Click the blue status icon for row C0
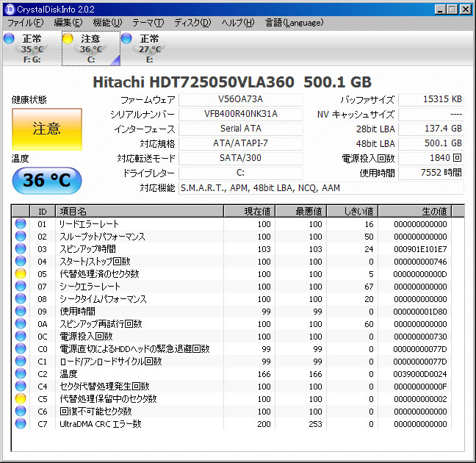The height and width of the screenshot is (463, 476). [x=21, y=348]
